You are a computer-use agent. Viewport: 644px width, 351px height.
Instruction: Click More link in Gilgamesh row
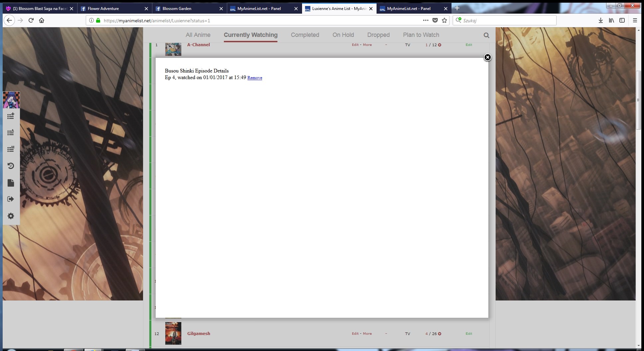point(367,334)
